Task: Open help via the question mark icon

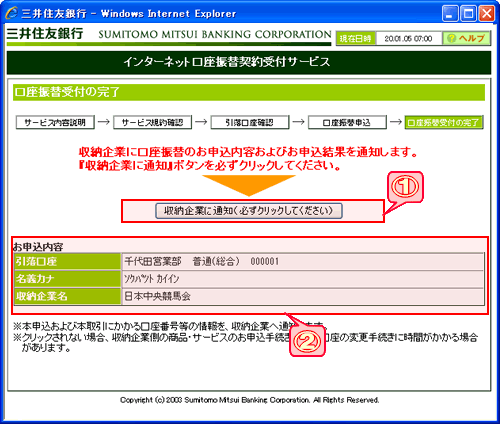Action: coord(451,38)
